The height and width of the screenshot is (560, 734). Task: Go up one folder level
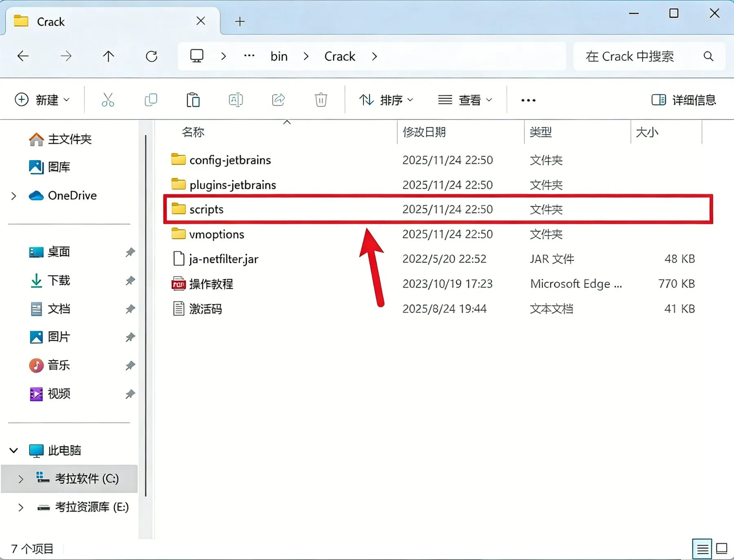108,56
